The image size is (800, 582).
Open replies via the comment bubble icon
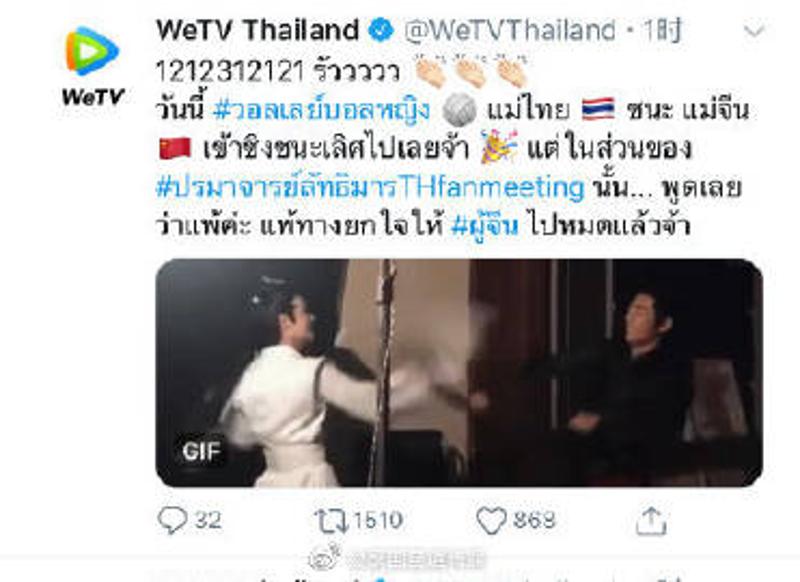coord(172,520)
